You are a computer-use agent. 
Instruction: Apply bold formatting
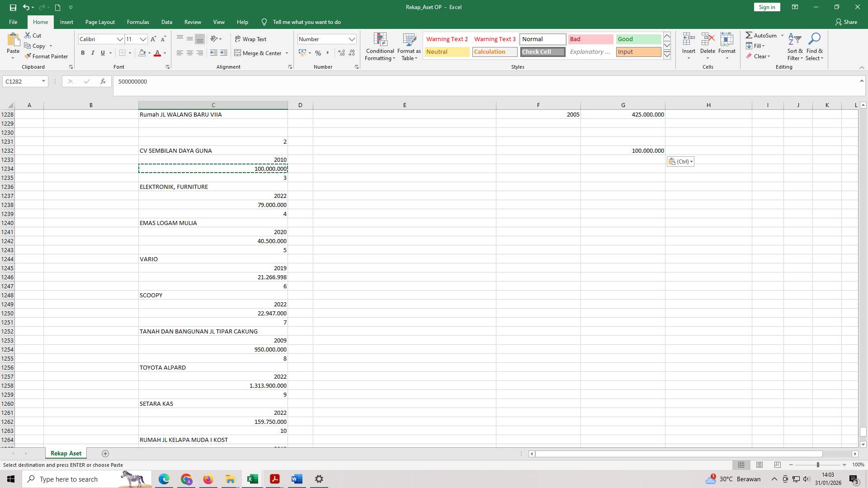coord(83,53)
